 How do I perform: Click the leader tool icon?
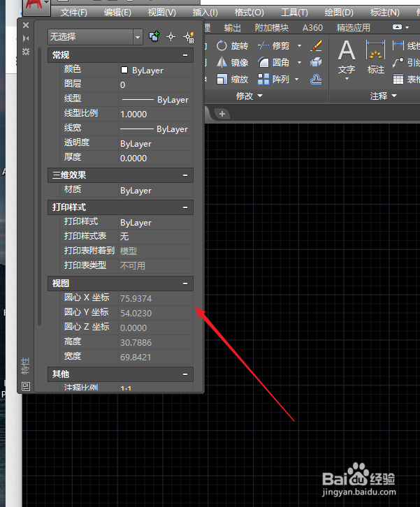[x=398, y=62]
